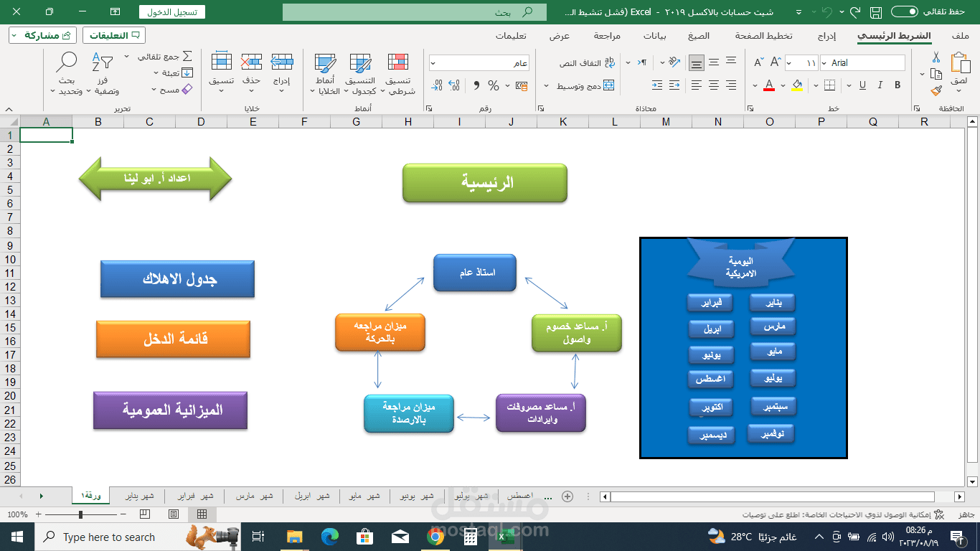Click Merge and Center (دمج وتوسيط)

585,85
